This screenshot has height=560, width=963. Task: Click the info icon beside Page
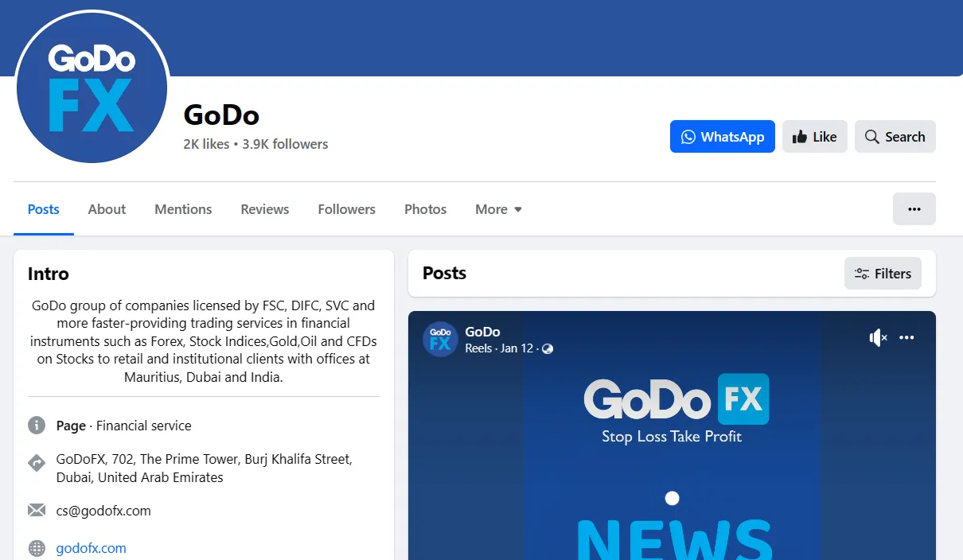click(x=37, y=426)
